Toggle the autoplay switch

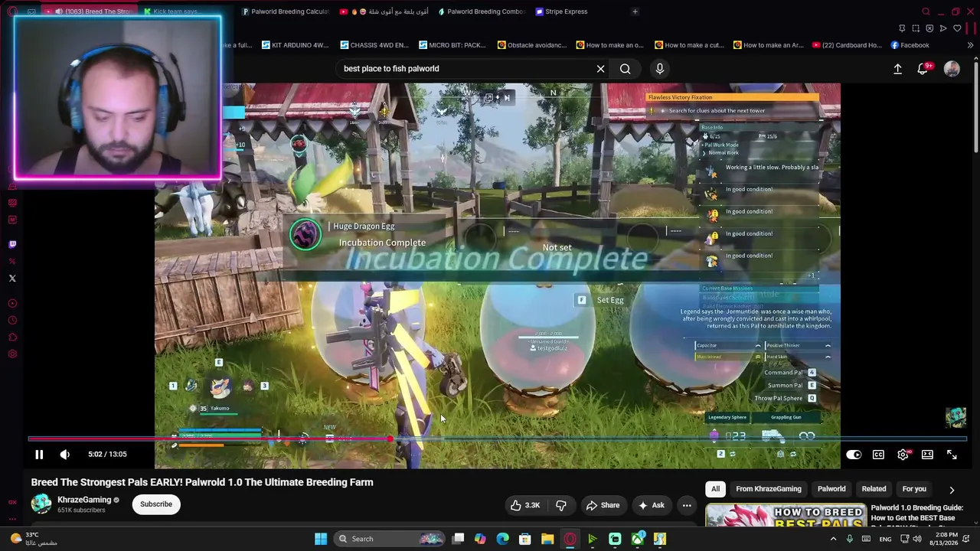pos(854,455)
